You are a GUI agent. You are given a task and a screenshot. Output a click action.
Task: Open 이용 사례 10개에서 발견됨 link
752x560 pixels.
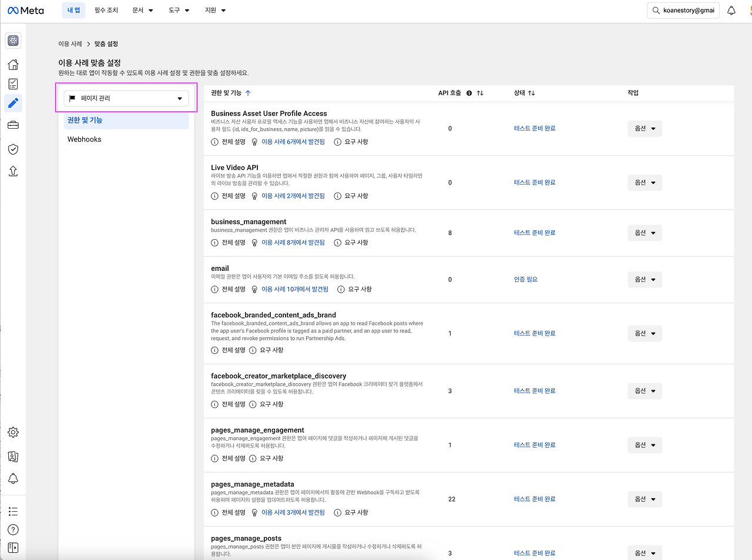coord(295,289)
